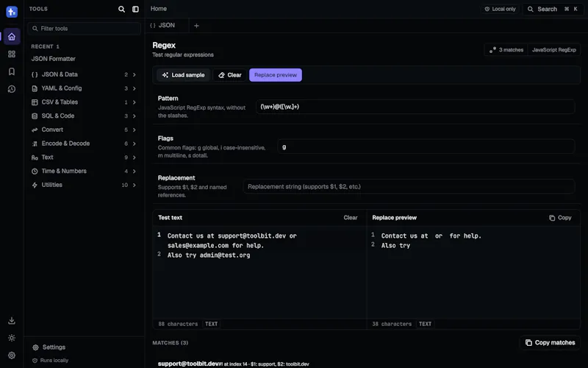Expand the Text category
This screenshot has height=368, width=588.
coord(84,158)
